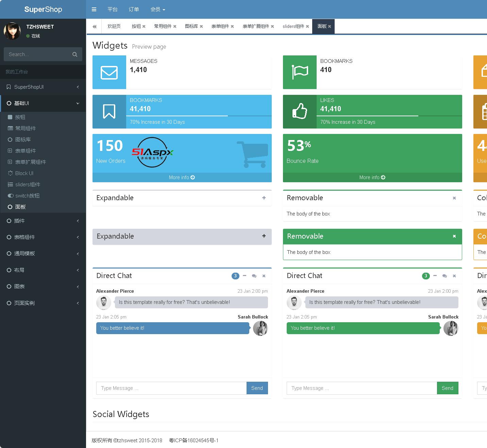Expand the gray Expandable box
Image resolution: width=487 pixels, height=448 pixels.
point(264,236)
